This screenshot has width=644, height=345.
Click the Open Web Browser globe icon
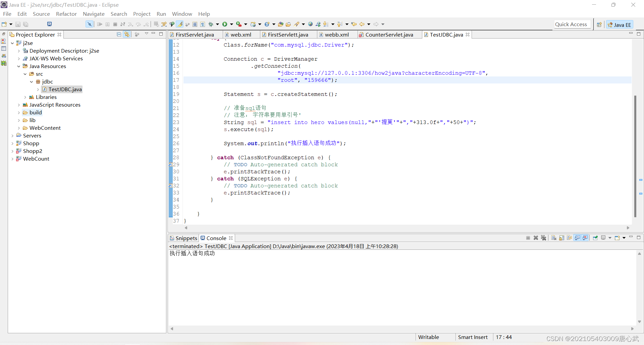tap(311, 24)
